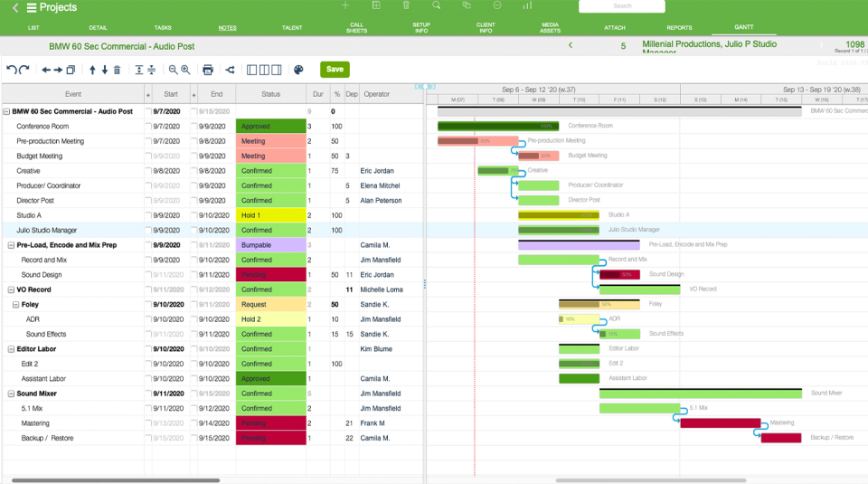Click the magnifier find icon in header
This screenshot has height=484, width=868.
click(x=436, y=5)
